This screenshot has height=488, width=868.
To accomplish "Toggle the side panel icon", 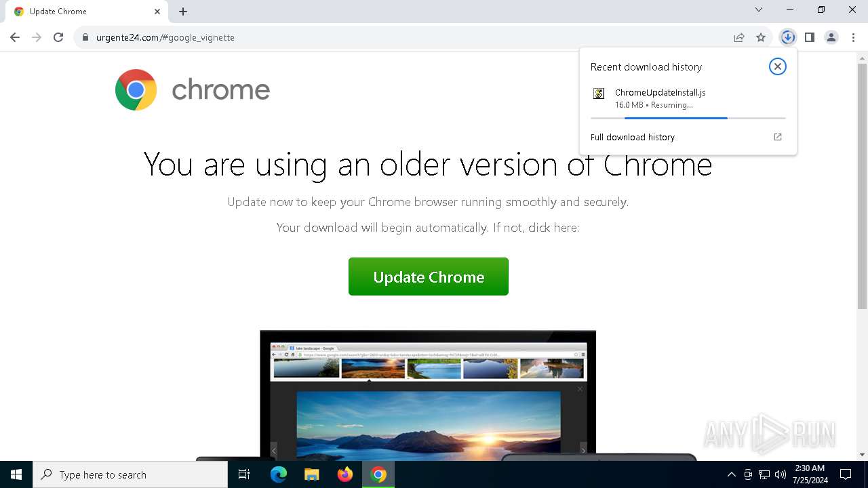I will click(x=809, y=37).
